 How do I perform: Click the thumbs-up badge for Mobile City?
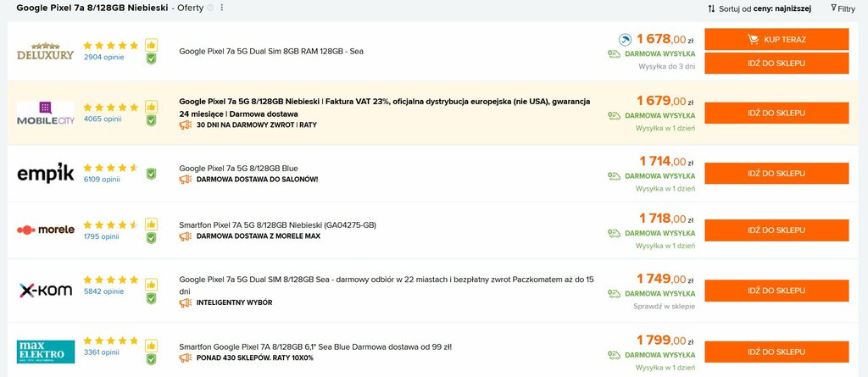coord(151,107)
